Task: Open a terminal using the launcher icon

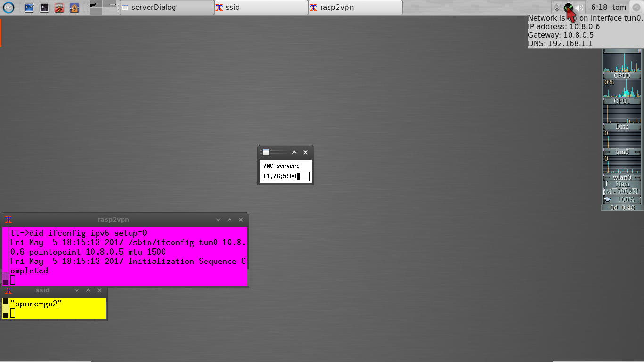Action: [44, 7]
